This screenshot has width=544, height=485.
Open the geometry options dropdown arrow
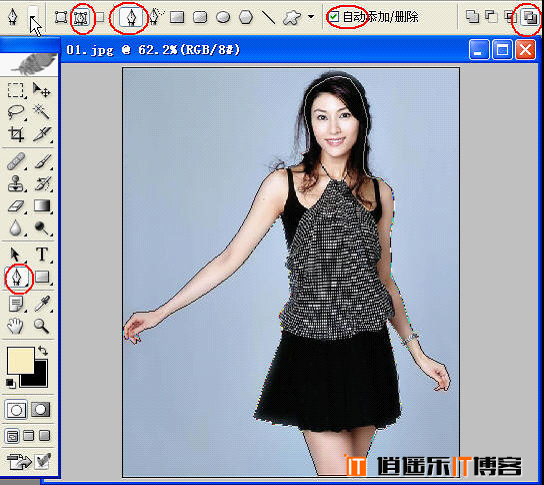coord(311,16)
